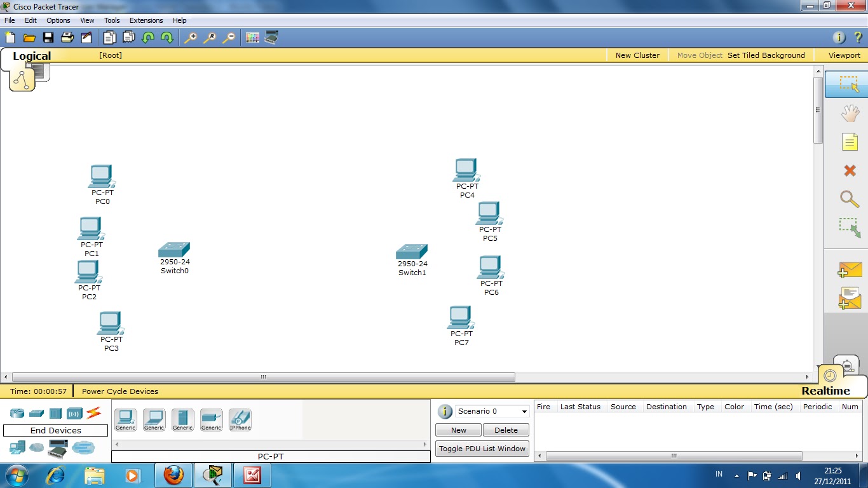Open the Options menu
This screenshot has width=868, height=488.
coord(58,20)
